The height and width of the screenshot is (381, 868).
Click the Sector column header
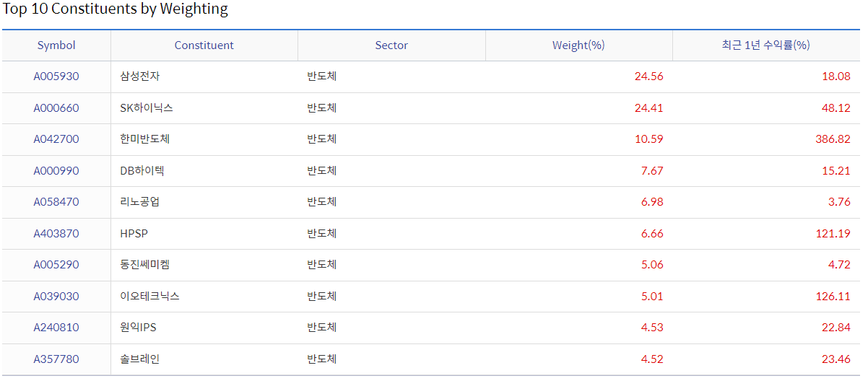[391, 45]
